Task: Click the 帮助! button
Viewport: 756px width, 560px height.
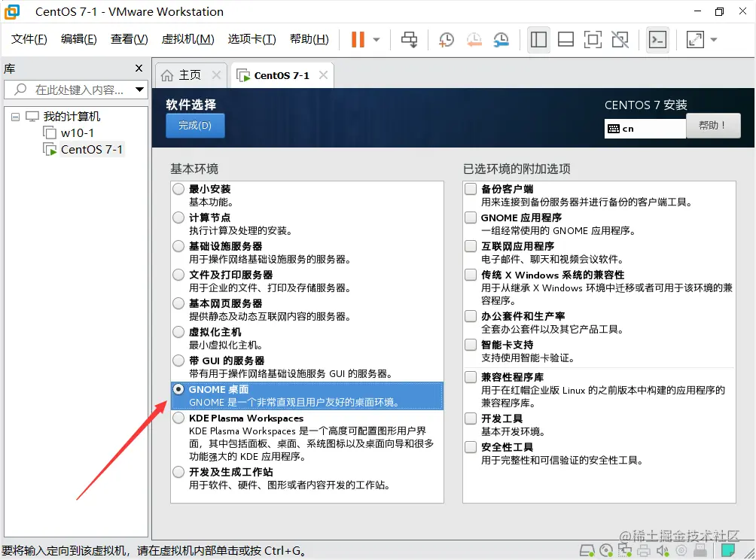Action: point(712,125)
